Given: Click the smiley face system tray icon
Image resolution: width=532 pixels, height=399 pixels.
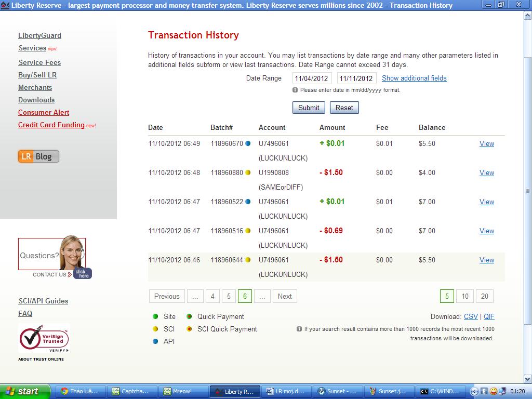Looking at the screenshot, I should click(494, 391).
